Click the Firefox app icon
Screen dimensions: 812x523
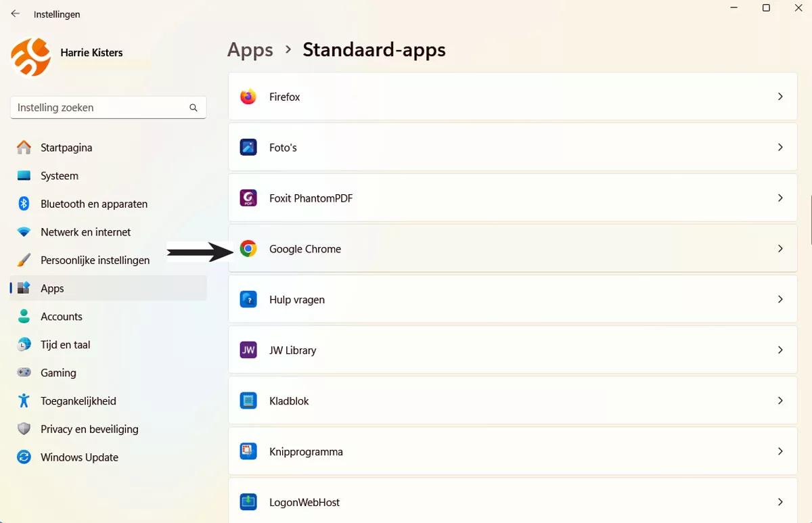point(248,97)
